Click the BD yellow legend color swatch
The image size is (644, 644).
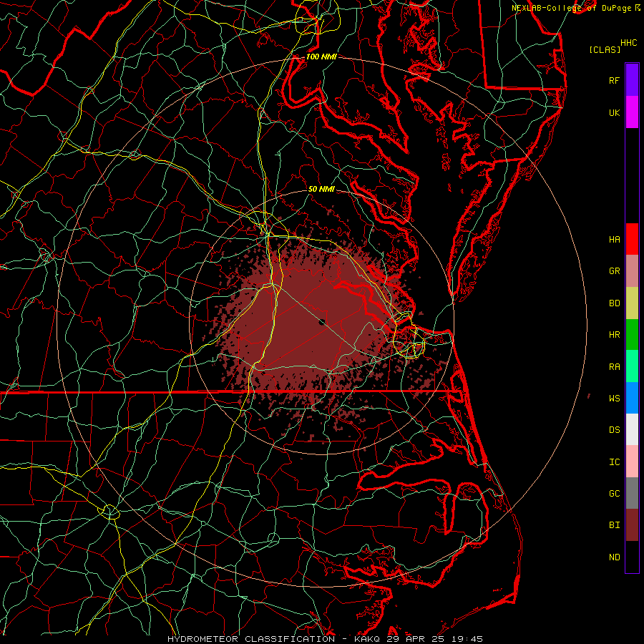pos(632,303)
